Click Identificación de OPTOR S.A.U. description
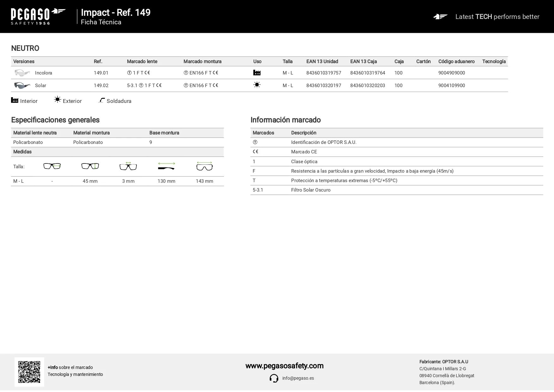554x392 pixels. pos(324,142)
